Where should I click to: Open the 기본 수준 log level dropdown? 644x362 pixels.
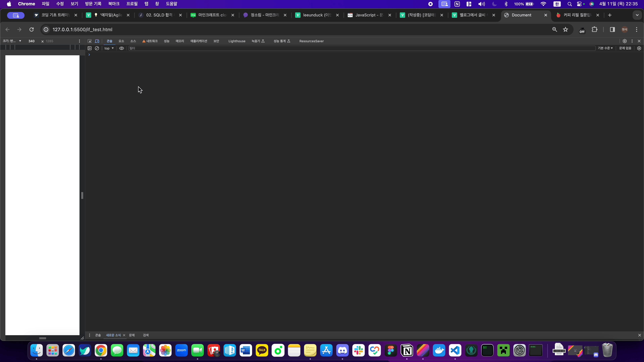(x=605, y=48)
